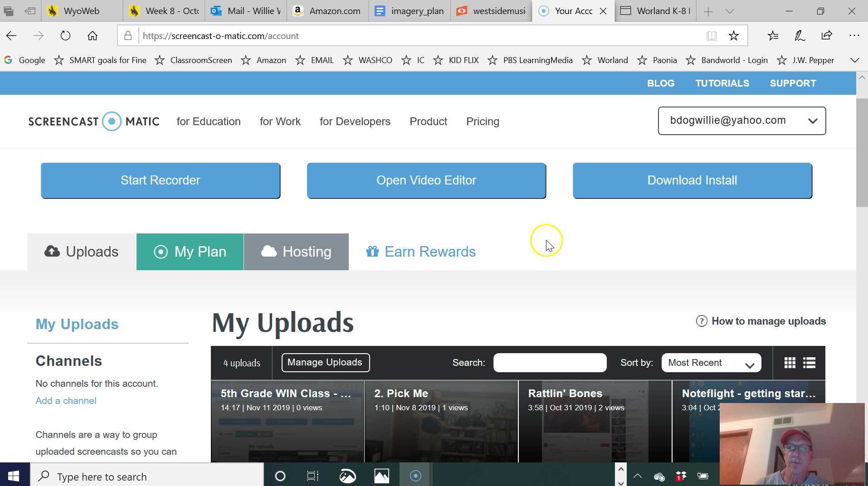Expand the favorites bar overflow chevron
This screenshot has height=486, width=868.
854,60
